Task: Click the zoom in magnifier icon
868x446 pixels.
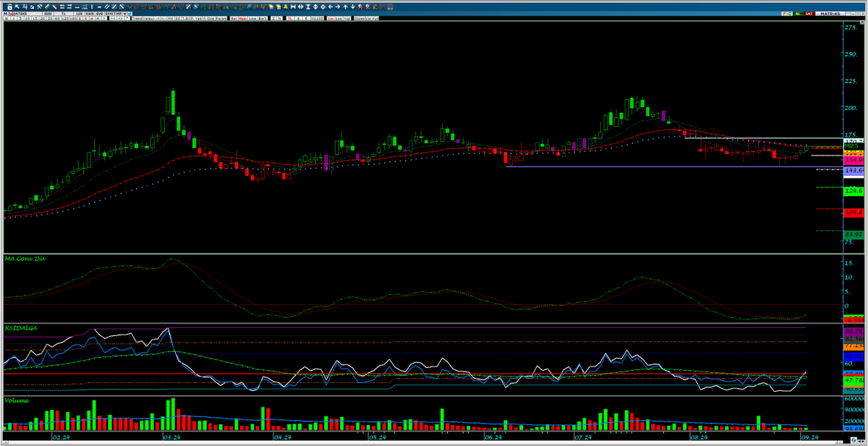Action: (360, 7)
